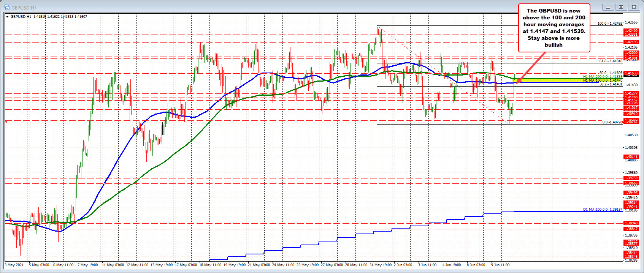Image resolution: width=644 pixels, height=273 pixels.
Task: Click the GBPUSD,H1 window title text
Action: (x=24, y=8)
